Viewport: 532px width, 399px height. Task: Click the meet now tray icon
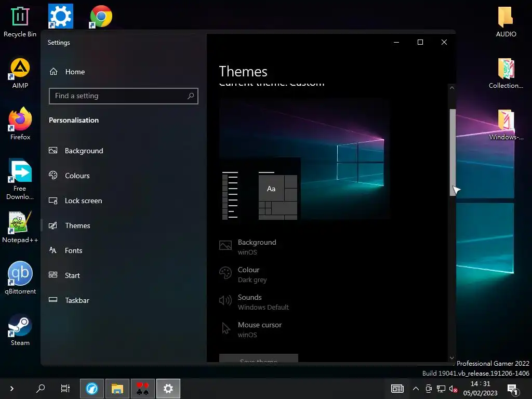429,389
